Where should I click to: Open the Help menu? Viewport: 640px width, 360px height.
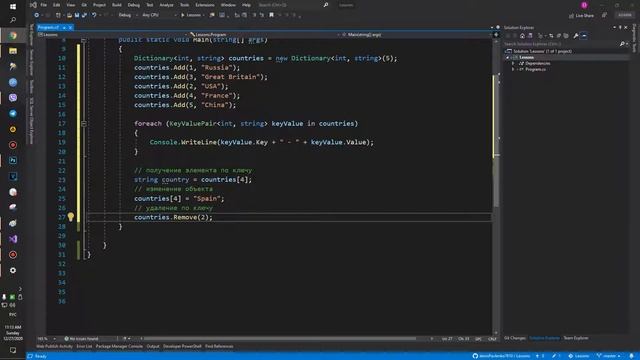[x=246, y=5]
